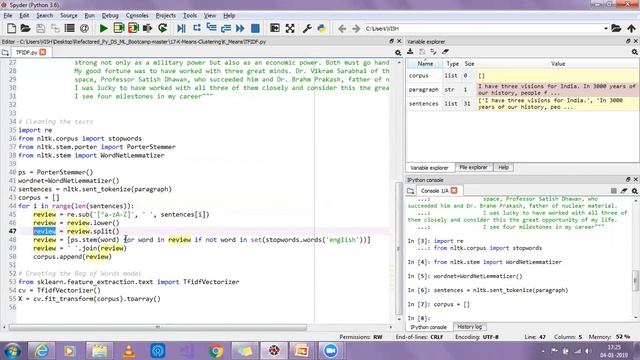This screenshot has height=360, width=640.
Task: Open the editor options menu icon
Action: [398, 53]
